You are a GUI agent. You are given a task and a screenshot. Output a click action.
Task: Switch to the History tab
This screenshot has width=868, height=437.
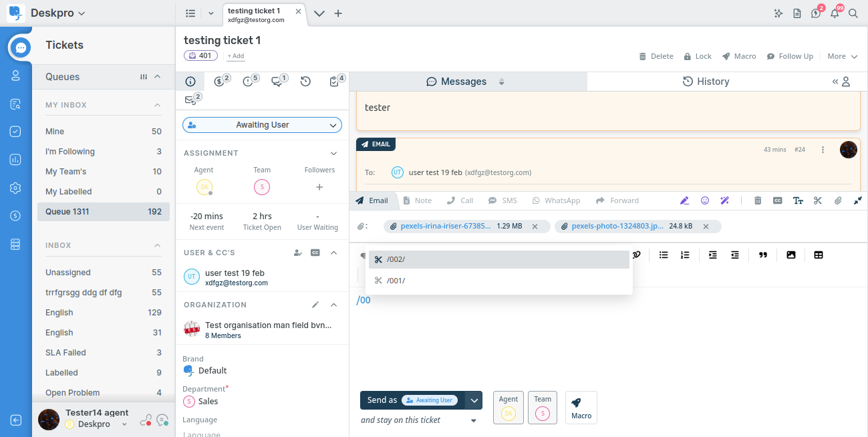706,82
